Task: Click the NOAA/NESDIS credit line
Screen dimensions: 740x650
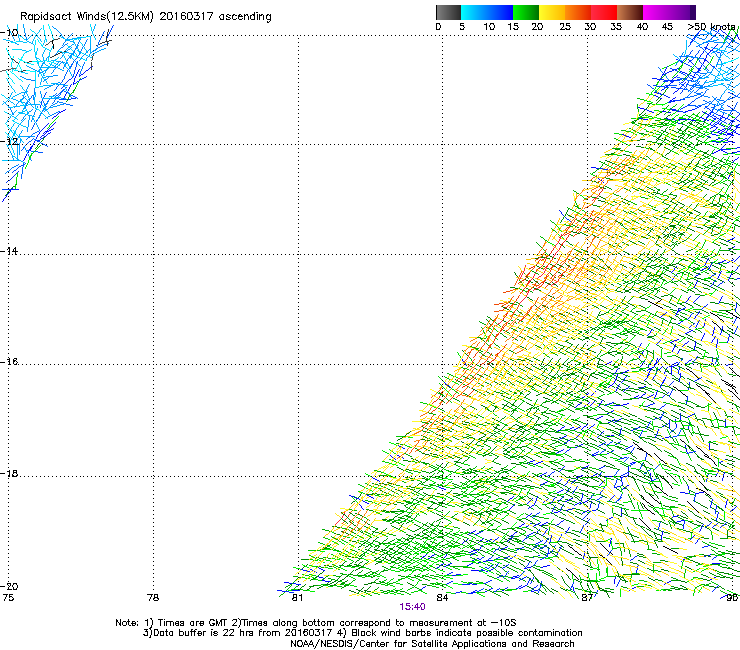Action: click(432, 644)
